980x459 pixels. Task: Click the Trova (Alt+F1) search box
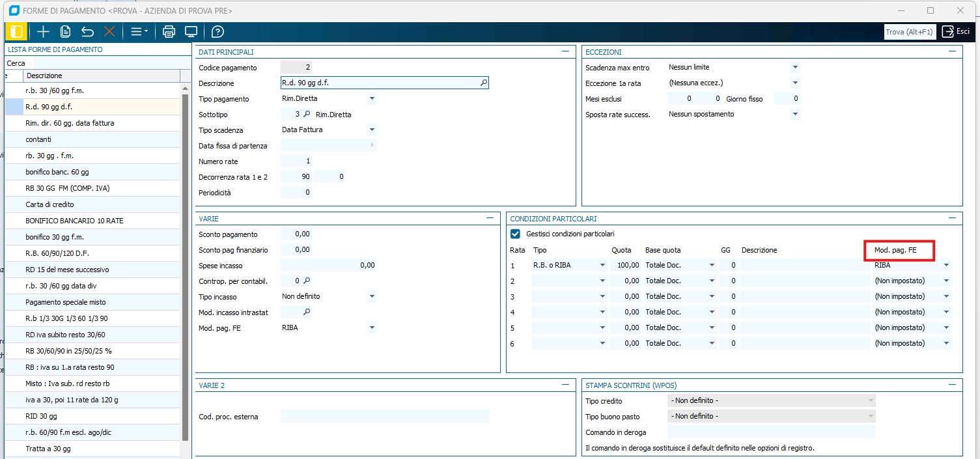click(x=910, y=32)
